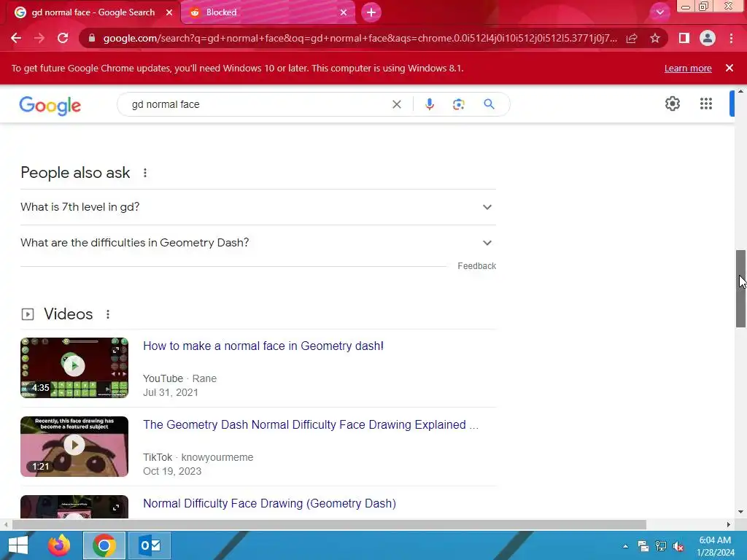Image resolution: width=747 pixels, height=560 pixels.
Task: Click the vertical scrollbar thumb
Action: coord(740,289)
